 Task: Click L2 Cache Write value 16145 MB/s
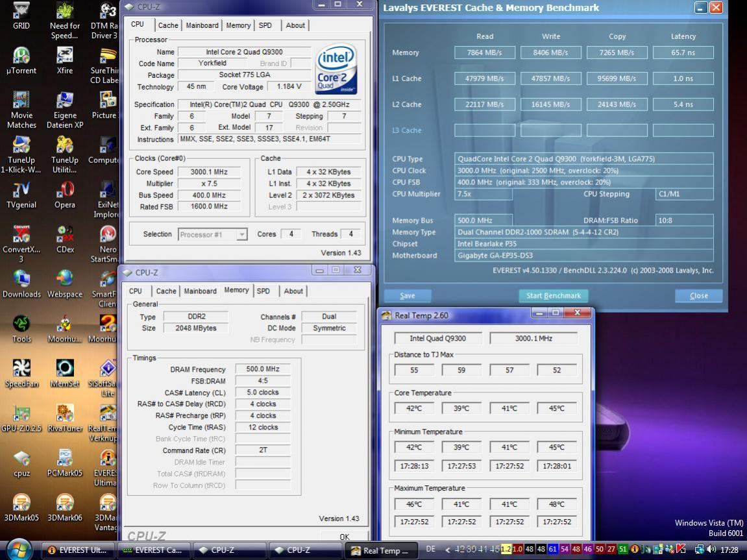point(550,104)
